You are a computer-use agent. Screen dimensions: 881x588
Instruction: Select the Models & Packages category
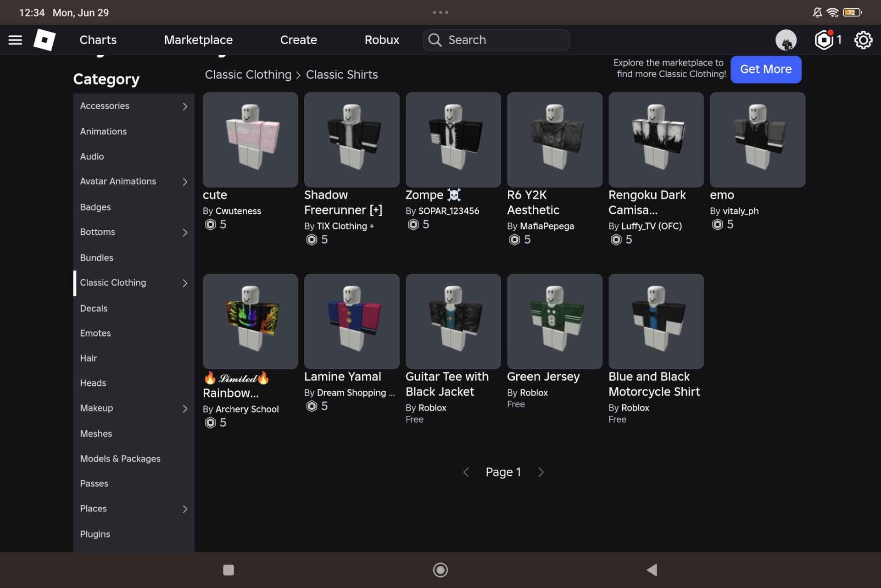click(x=134, y=459)
